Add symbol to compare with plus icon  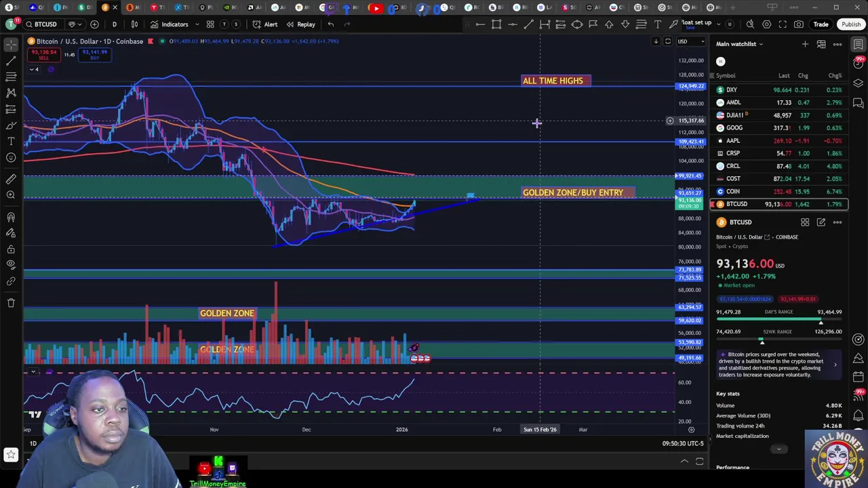tap(94, 24)
